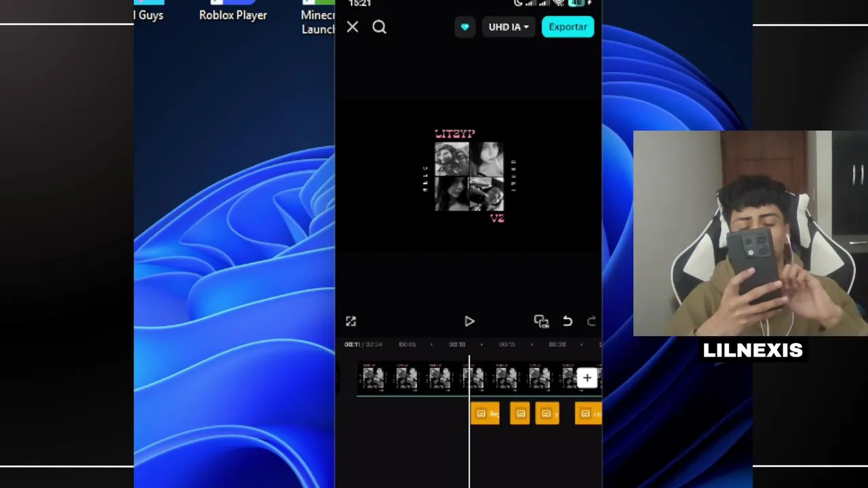Toggle the ON overlay switch icon

pyautogui.click(x=540, y=321)
